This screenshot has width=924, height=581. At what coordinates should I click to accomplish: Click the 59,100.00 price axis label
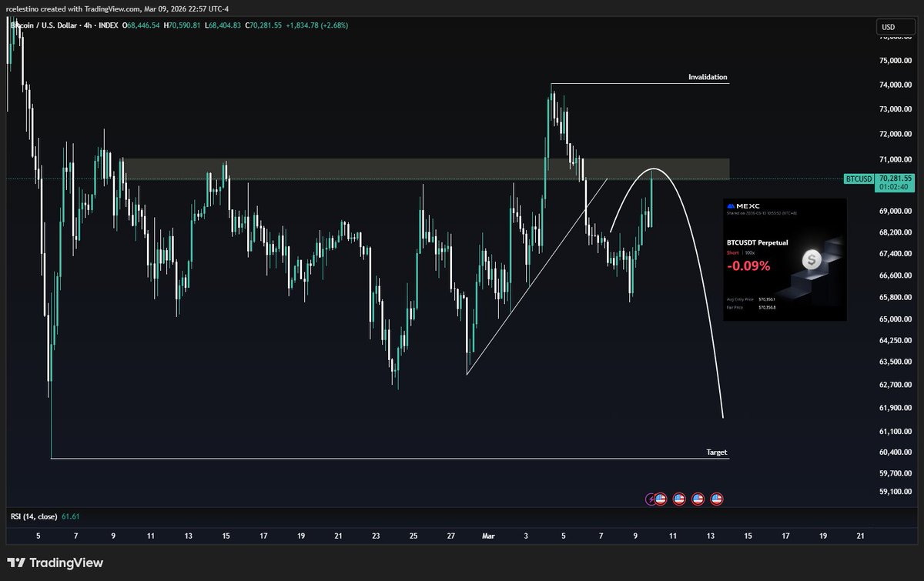pyautogui.click(x=896, y=492)
